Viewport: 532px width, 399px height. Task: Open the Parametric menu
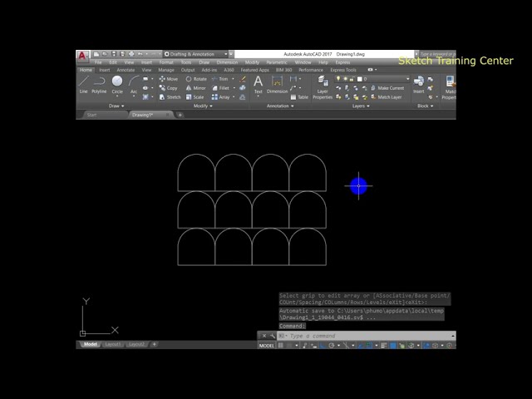pyautogui.click(x=277, y=62)
